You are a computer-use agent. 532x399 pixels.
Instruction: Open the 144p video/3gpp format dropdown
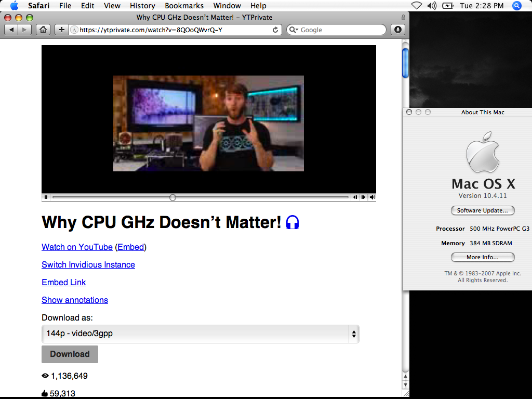(200, 334)
